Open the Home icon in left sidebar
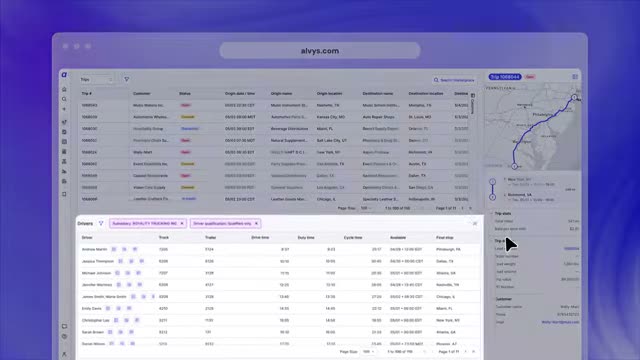The height and width of the screenshot is (360, 640). point(64,89)
